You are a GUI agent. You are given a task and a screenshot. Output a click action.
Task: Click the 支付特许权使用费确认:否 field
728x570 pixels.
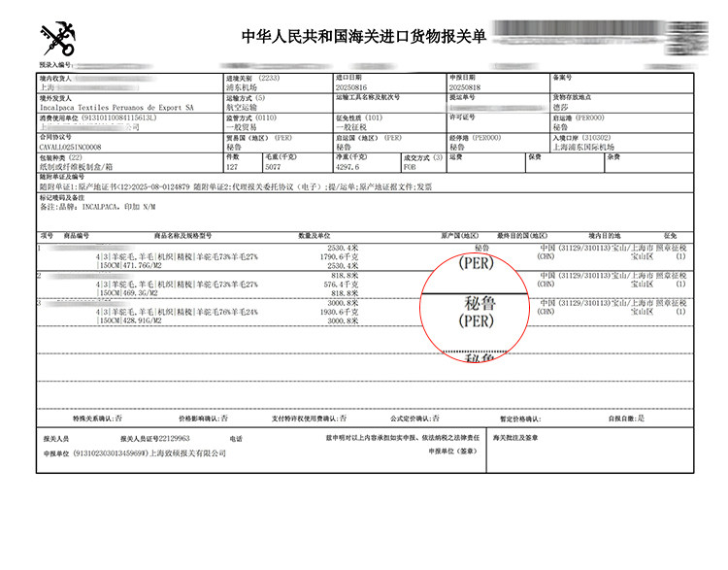point(310,419)
